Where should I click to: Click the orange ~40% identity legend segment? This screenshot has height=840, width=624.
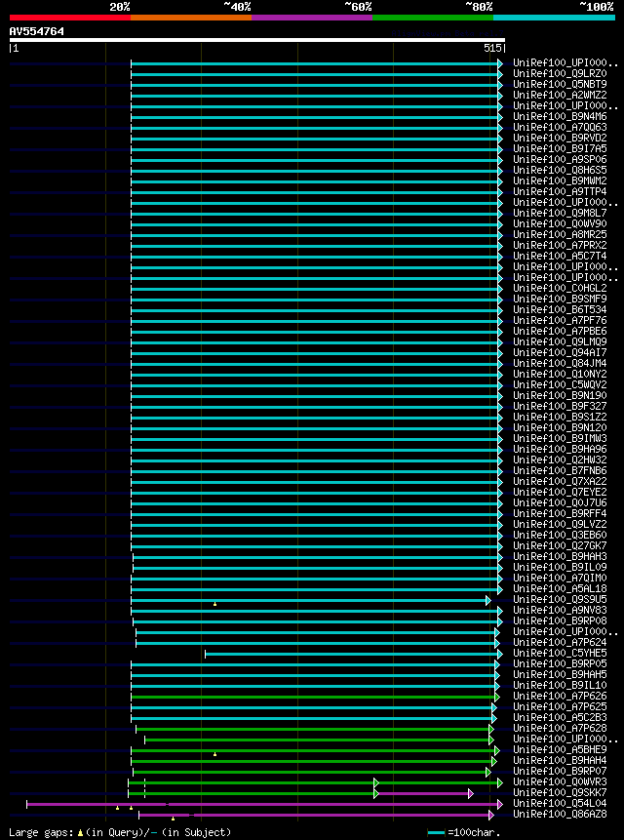[191, 18]
